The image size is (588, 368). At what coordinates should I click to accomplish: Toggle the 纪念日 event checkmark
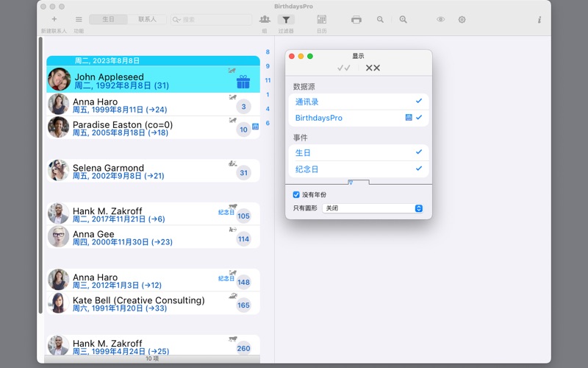point(419,169)
